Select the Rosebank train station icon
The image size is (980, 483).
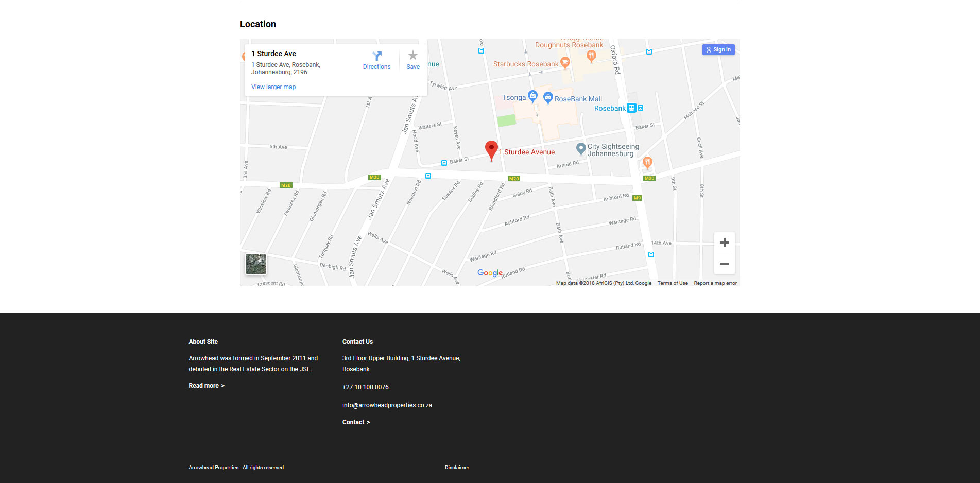pyautogui.click(x=631, y=108)
